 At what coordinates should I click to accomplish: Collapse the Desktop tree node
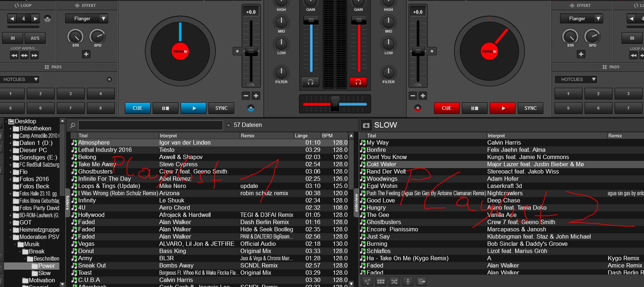pos(6,121)
